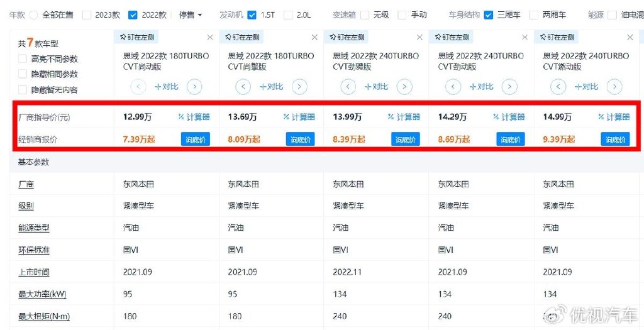Pin the 180TURBO CVT尚擎版 column to left

241,37
